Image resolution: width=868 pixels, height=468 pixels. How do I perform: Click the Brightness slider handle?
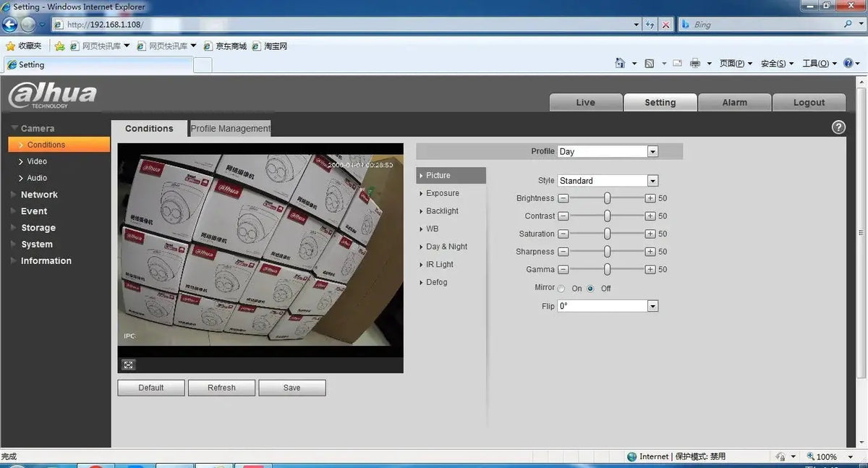pos(608,198)
